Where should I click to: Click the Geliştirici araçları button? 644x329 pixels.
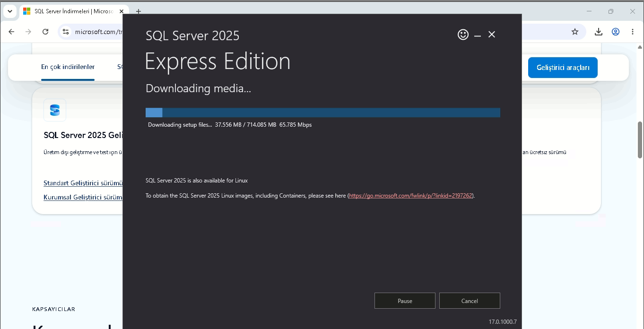(563, 68)
